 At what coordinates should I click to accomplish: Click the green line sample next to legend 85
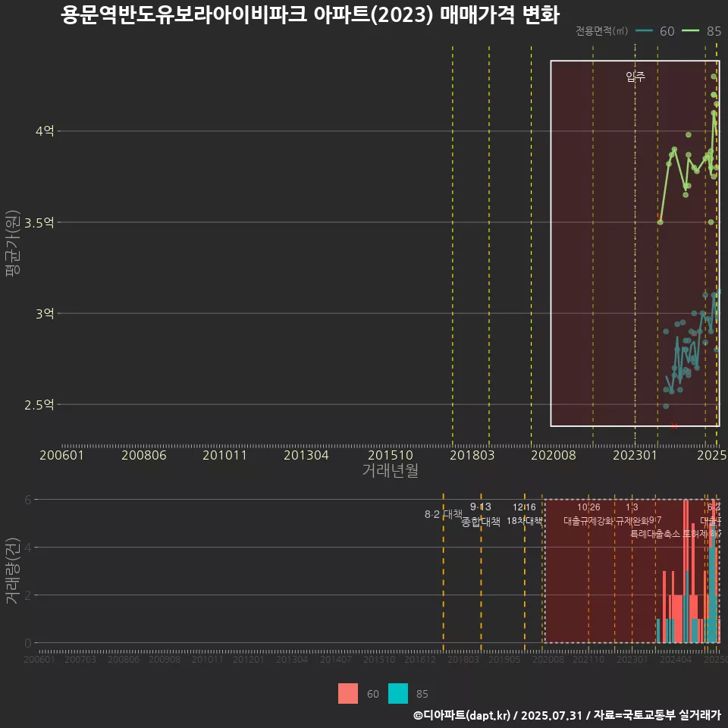(690, 30)
